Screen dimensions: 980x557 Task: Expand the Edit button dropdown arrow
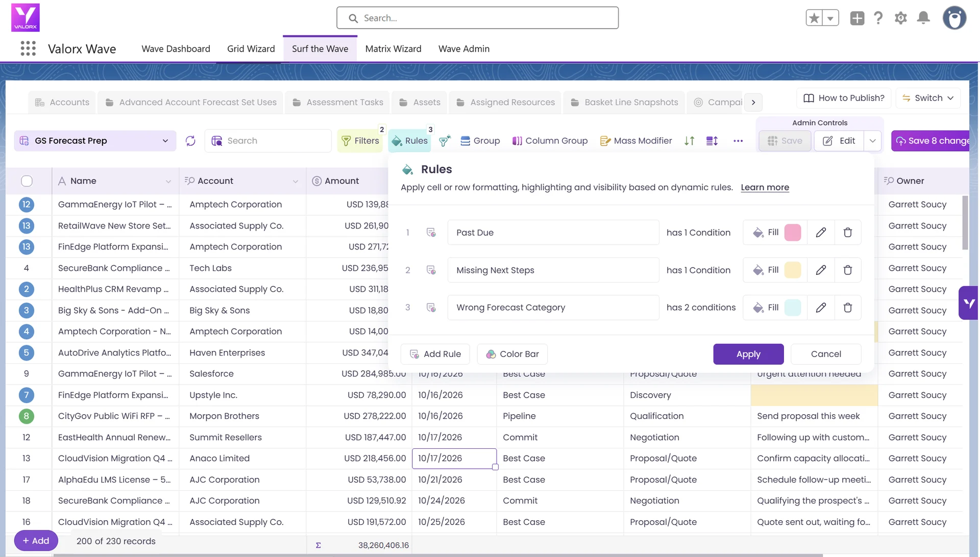point(873,141)
